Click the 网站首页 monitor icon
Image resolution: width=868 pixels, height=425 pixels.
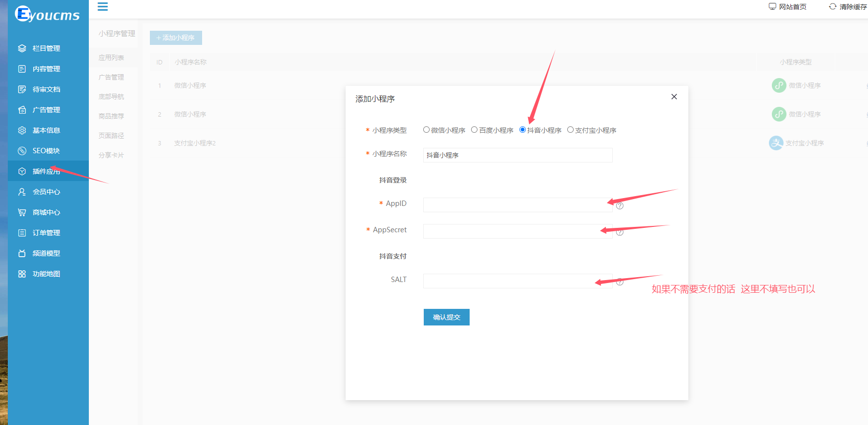click(772, 6)
